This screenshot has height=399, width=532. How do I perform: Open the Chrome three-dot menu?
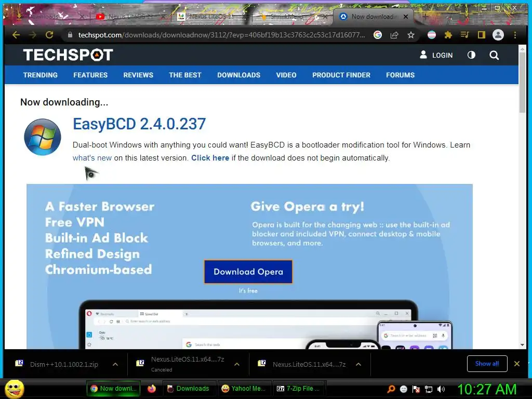(515, 35)
